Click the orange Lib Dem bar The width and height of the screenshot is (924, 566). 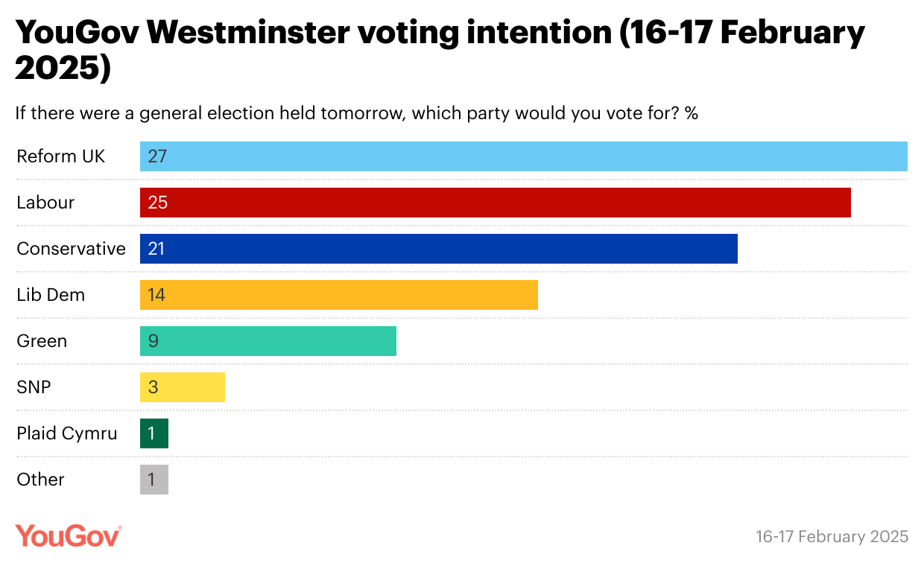point(339,295)
